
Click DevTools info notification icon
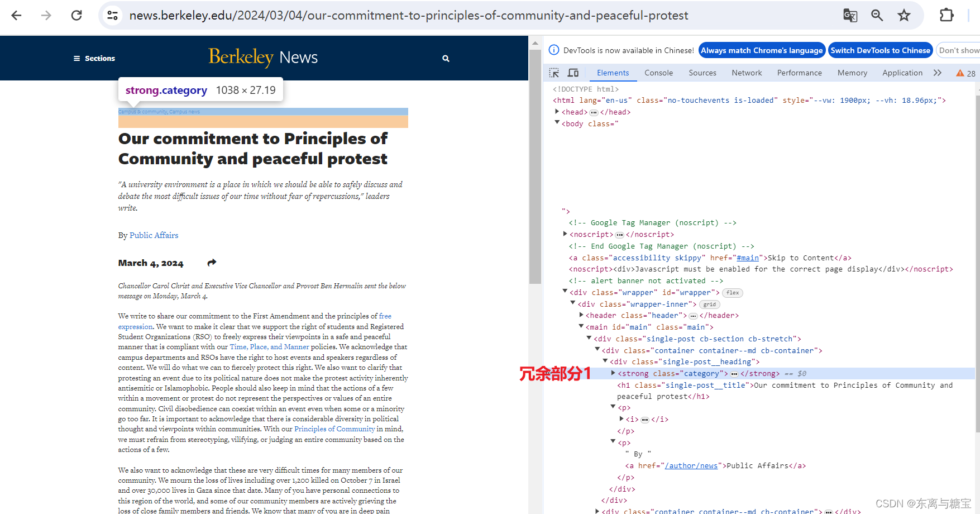tap(554, 50)
